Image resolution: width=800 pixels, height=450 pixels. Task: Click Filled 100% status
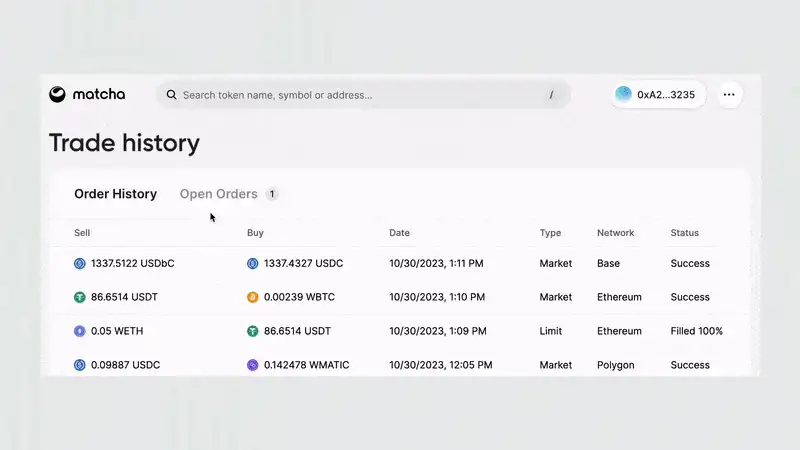tap(696, 331)
